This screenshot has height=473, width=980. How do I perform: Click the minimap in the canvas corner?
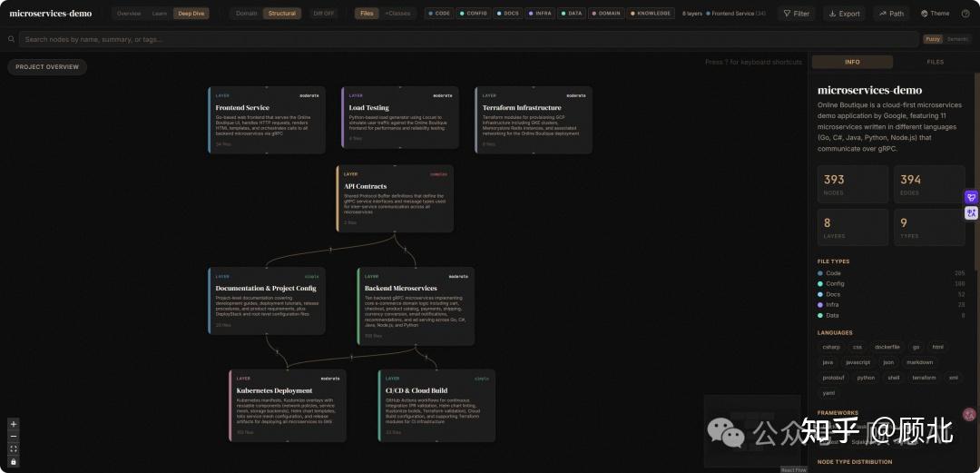click(x=752, y=430)
